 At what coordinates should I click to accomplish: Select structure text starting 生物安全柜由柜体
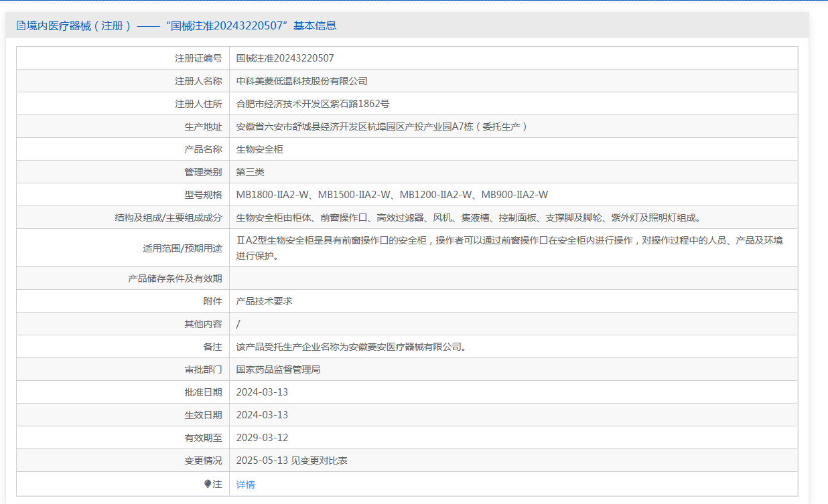(470, 218)
